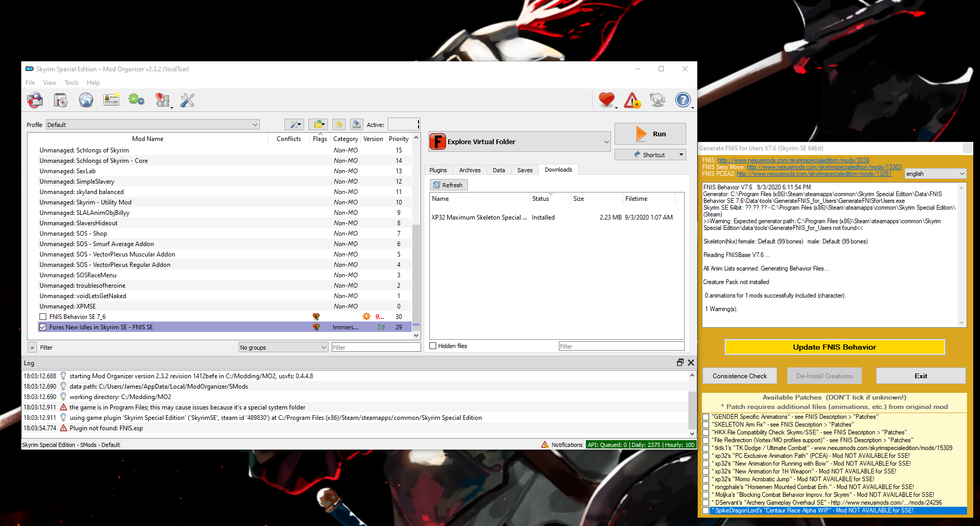Open executables editor green gears icon
Image resolution: width=980 pixels, height=526 pixels.
pyautogui.click(x=136, y=99)
